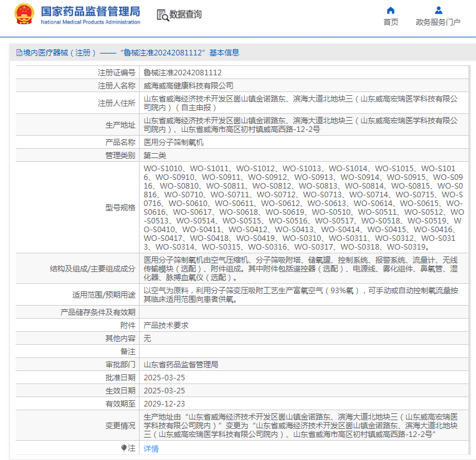Click the 批准日期 row label
This screenshot has height=460, width=476.
(120, 378)
